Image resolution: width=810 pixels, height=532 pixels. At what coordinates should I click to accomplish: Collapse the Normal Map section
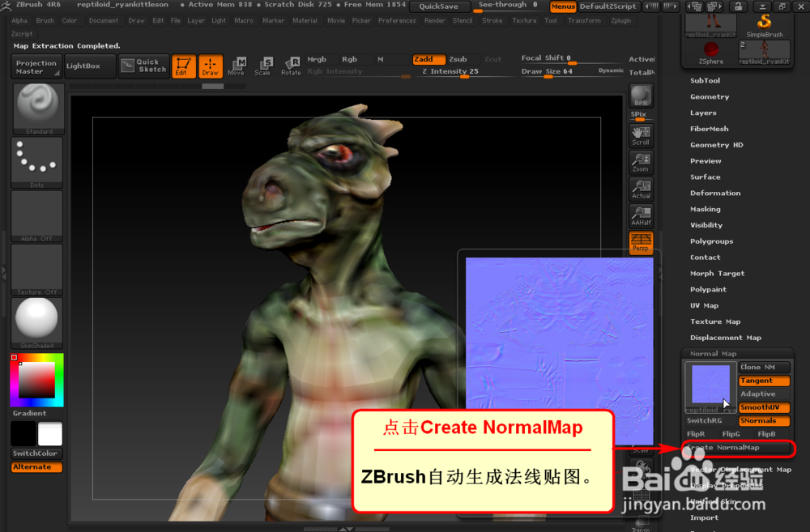click(x=713, y=354)
